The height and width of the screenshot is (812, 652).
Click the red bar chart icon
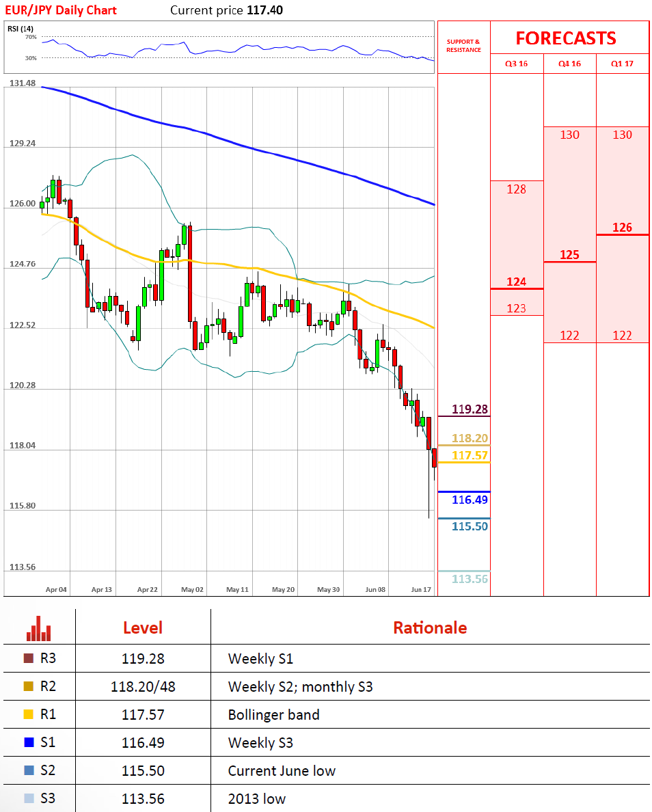(x=38, y=628)
